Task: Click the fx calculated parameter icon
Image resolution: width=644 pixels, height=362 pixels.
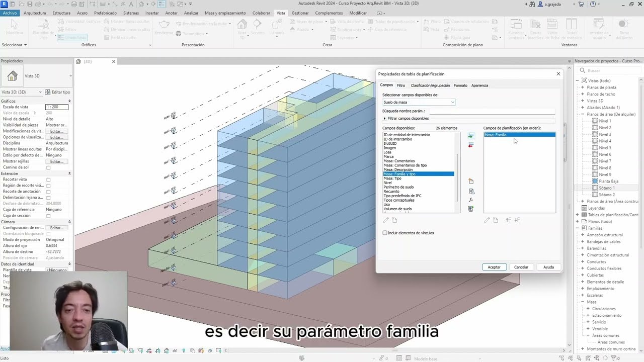Action: (471, 200)
